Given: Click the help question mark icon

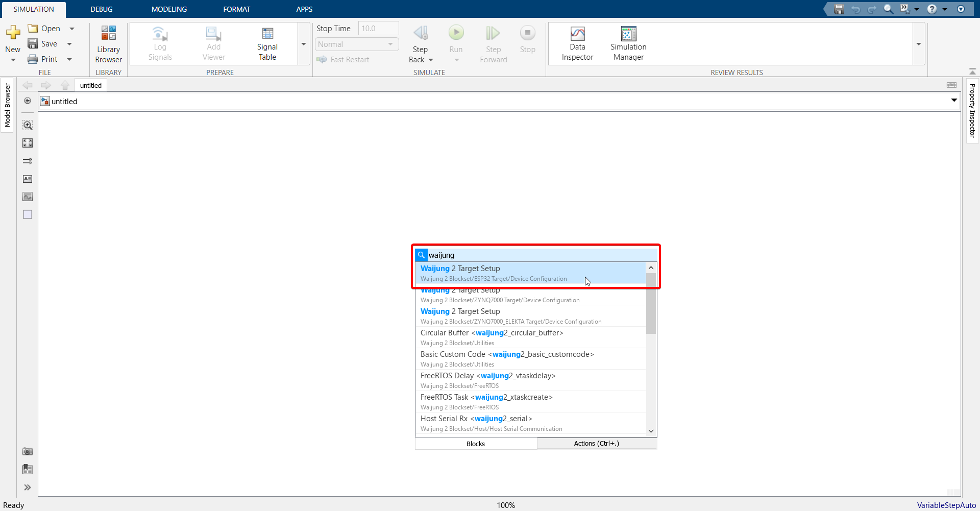Looking at the screenshot, I should [x=932, y=9].
